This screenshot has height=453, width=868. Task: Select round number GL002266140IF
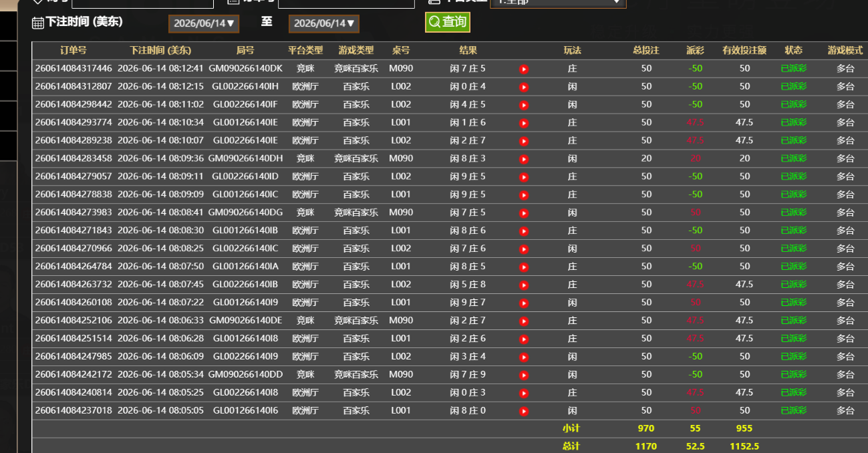click(245, 104)
